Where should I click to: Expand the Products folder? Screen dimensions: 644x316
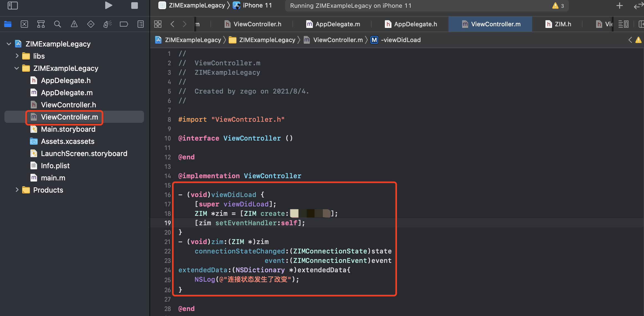(17, 190)
